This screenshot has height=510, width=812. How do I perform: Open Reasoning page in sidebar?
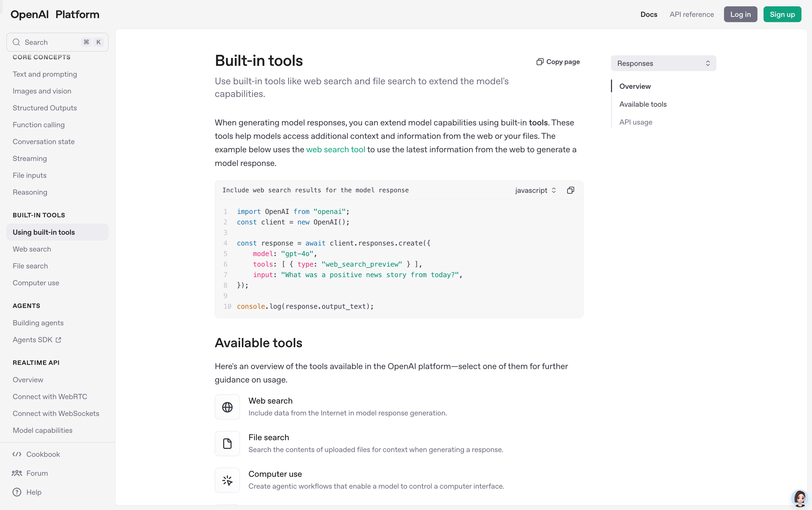[x=30, y=192]
